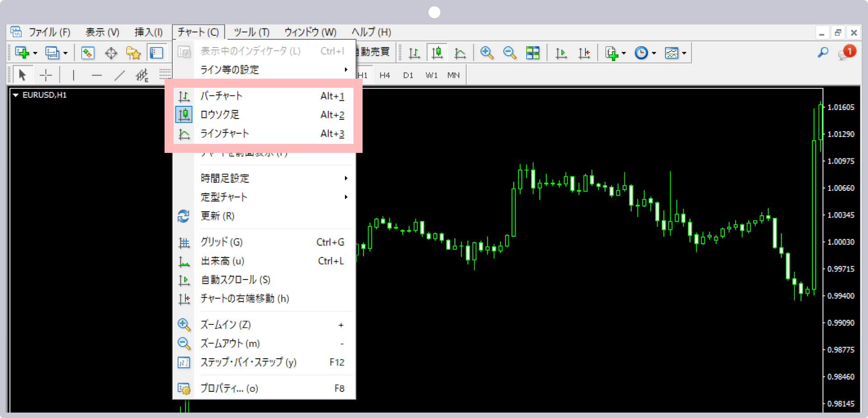Click toolbar zoom out magnifier

510,53
